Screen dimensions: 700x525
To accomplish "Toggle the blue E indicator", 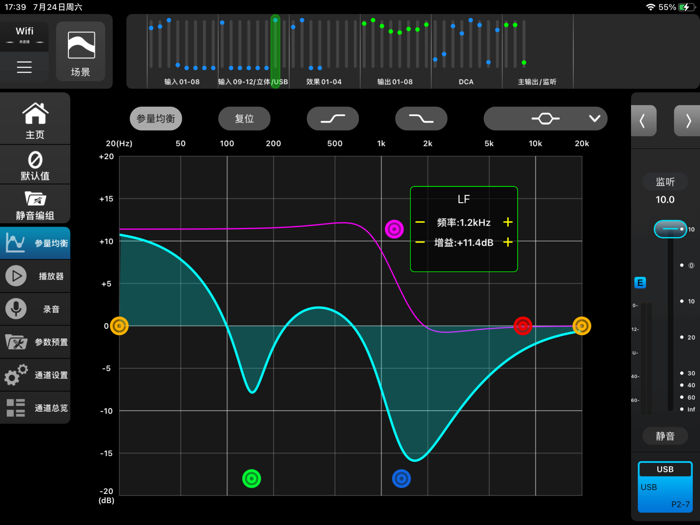I will (x=640, y=283).
